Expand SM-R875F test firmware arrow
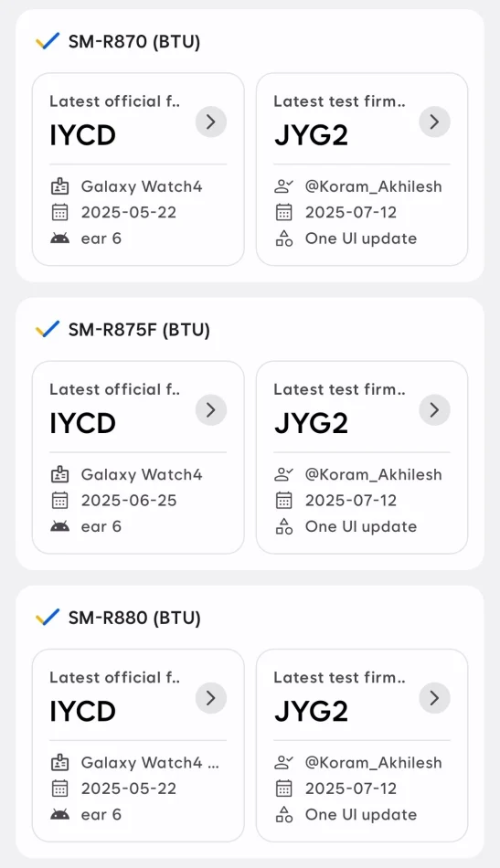This screenshot has width=500, height=868. point(435,409)
